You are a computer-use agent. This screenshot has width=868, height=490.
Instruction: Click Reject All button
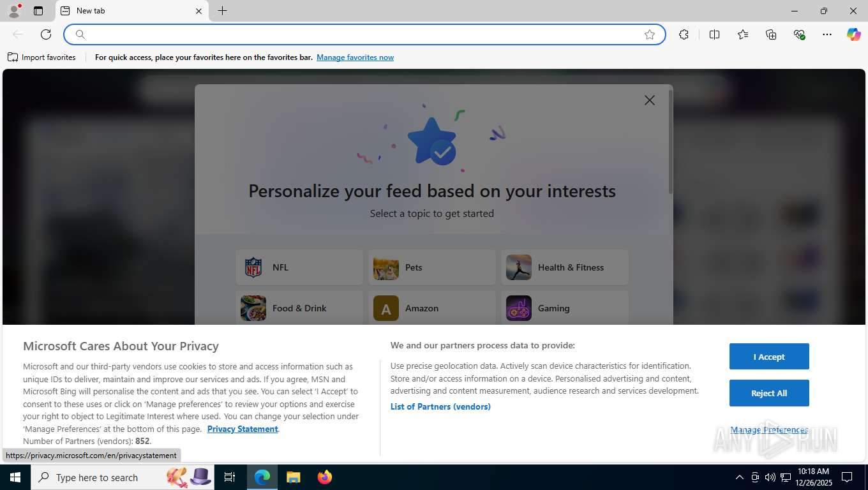coord(769,393)
